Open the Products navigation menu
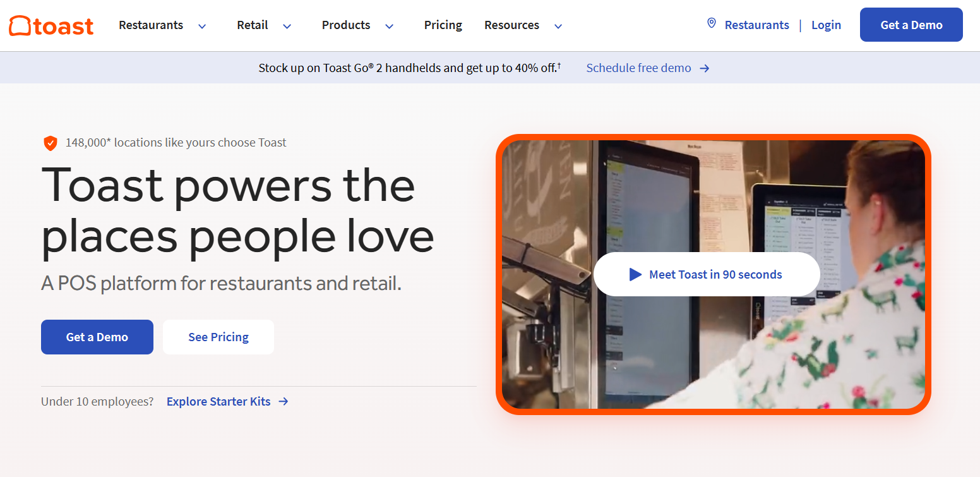This screenshot has height=477, width=980. pos(346,25)
